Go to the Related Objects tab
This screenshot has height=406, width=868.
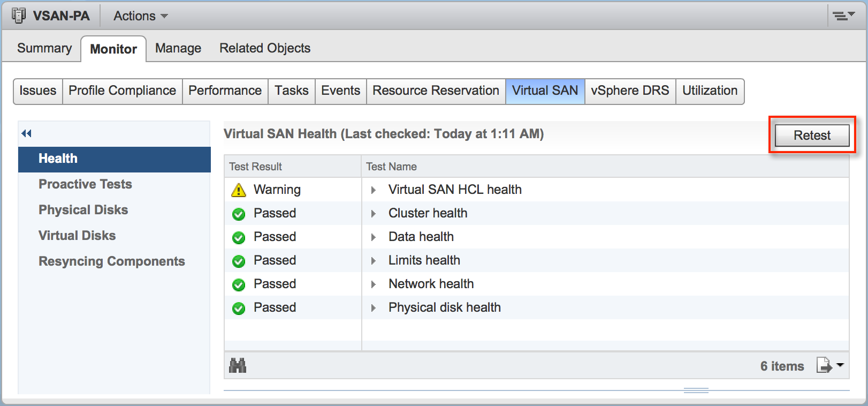click(x=265, y=48)
